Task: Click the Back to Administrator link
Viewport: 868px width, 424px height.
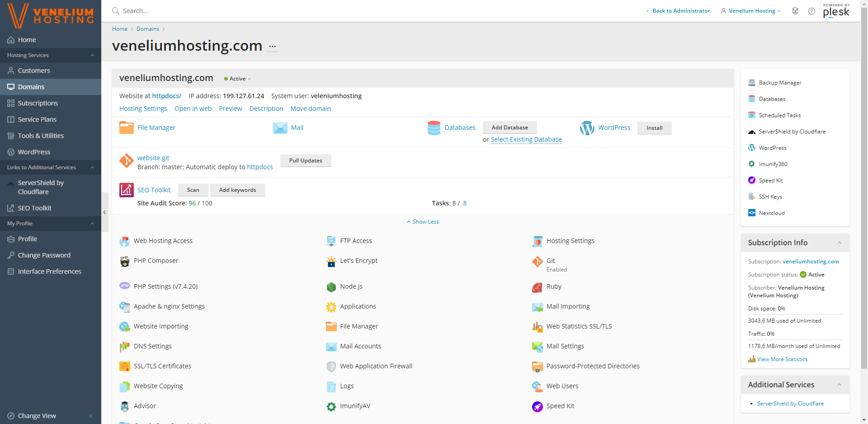Action: point(680,11)
